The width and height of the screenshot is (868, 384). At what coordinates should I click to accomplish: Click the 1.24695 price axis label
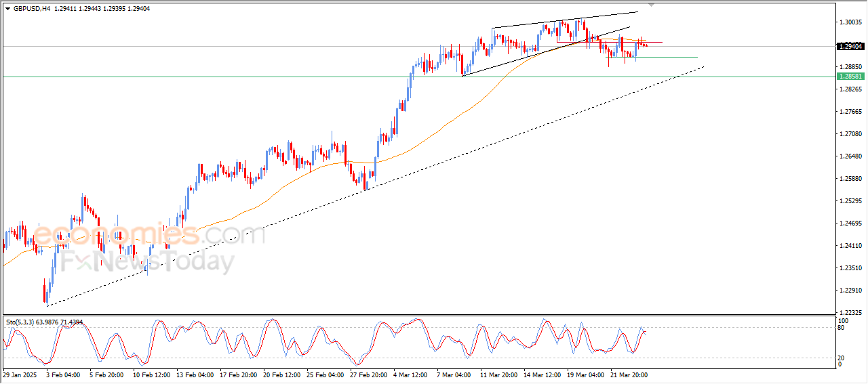coord(850,223)
